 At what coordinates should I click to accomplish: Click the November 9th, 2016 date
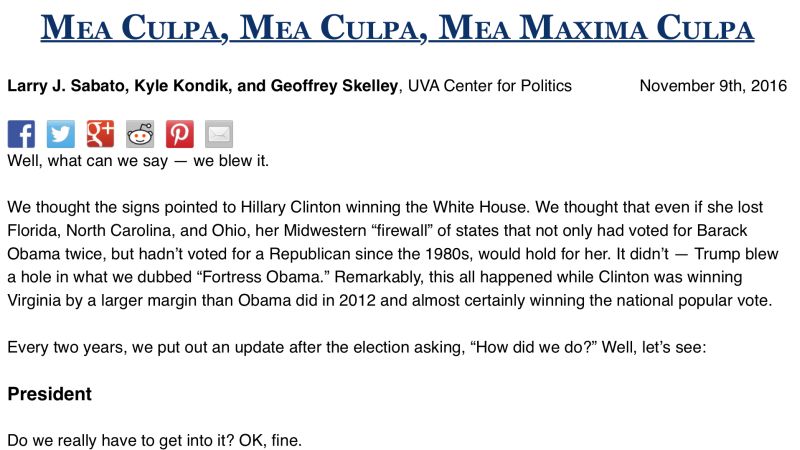coord(712,86)
